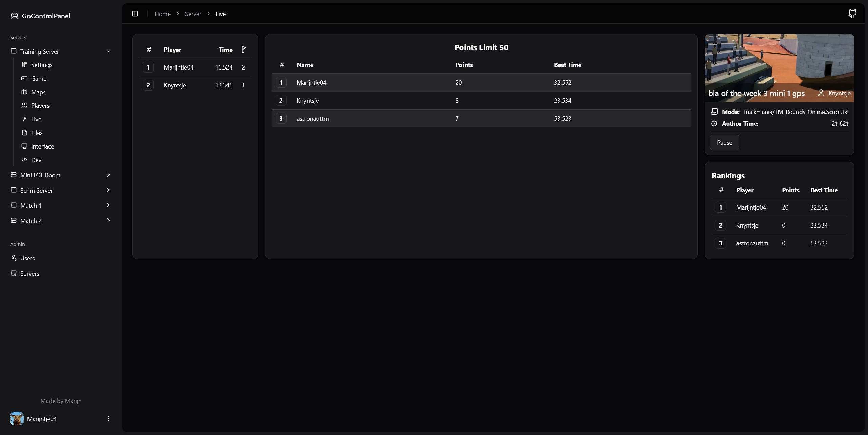This screenshot has width=868, height=435.
Task: Go to Server breadcrumb
Action: pos(193,14)
